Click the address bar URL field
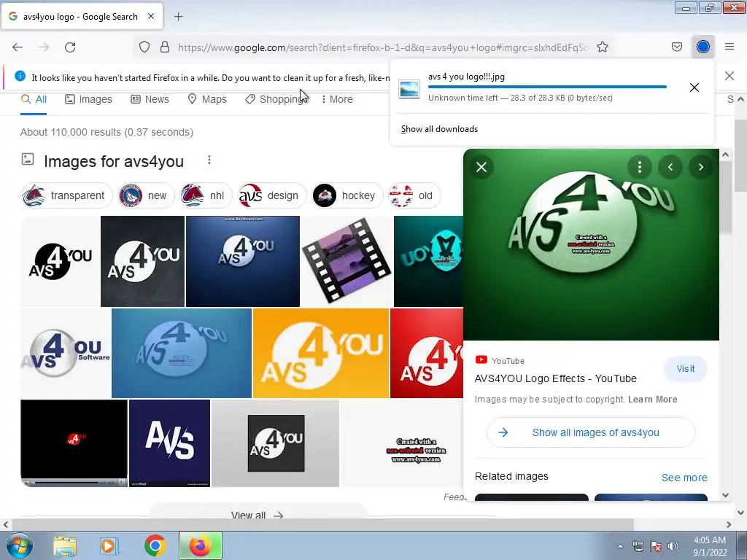The width and height of the screenshot is (747, 560). click(x=383, y=47)
